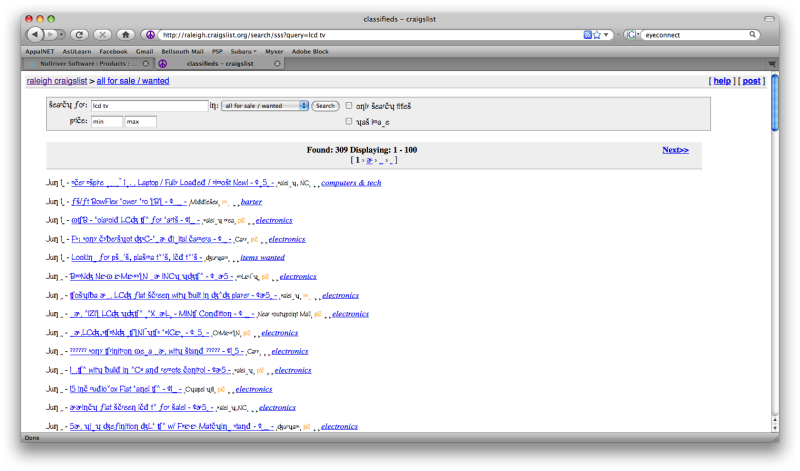Screen dimensions: 800x471
Task: Open the all for sale / wanted category dropdown
Action: coord(265,106)
